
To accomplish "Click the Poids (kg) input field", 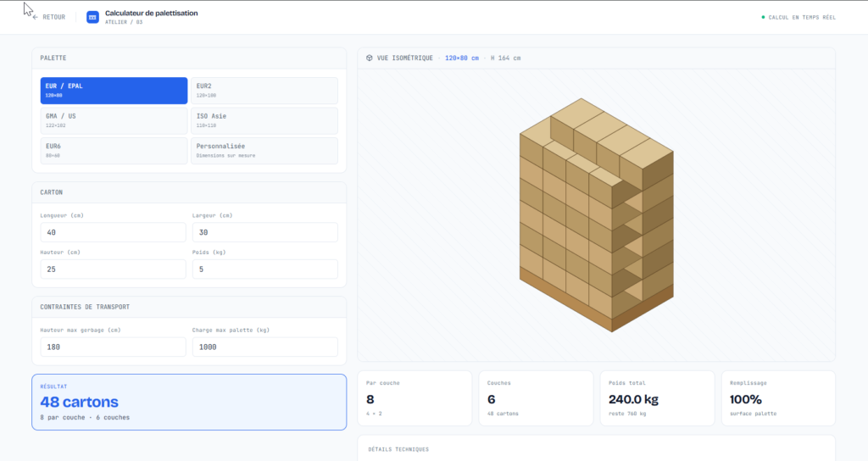I will (265, 269).
